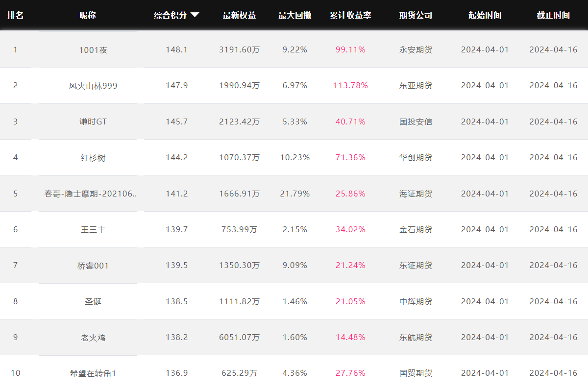Click the 最新权益 column header
The image size is (588, 391).
pos(239,15)
